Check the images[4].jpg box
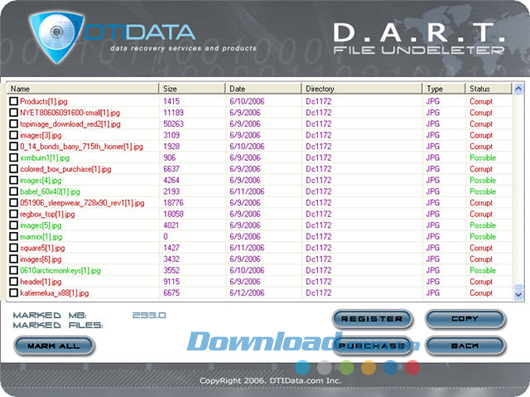Screen dimensions: 530x397 click(x=14, y=180)
